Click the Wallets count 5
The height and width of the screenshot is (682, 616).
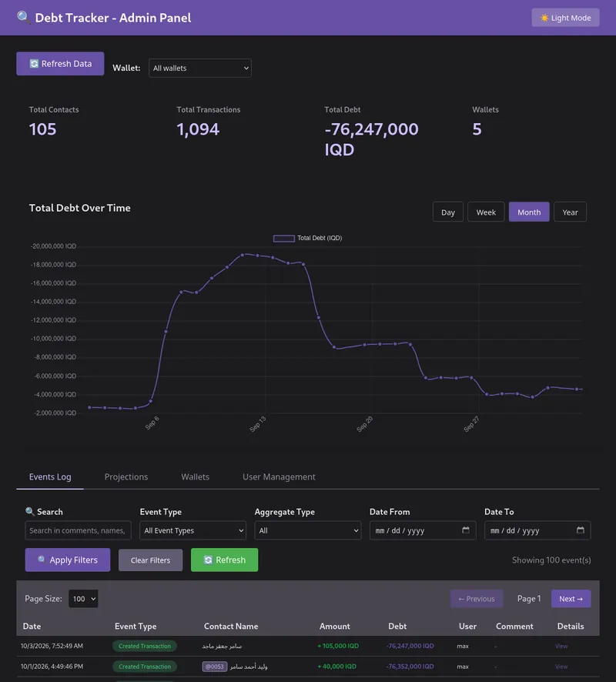[477, 129]
